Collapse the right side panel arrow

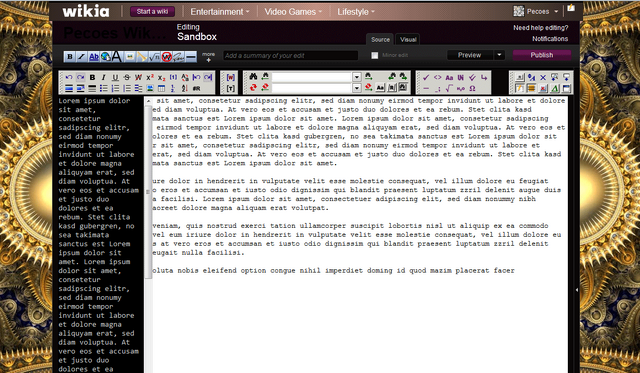[576, 290]
